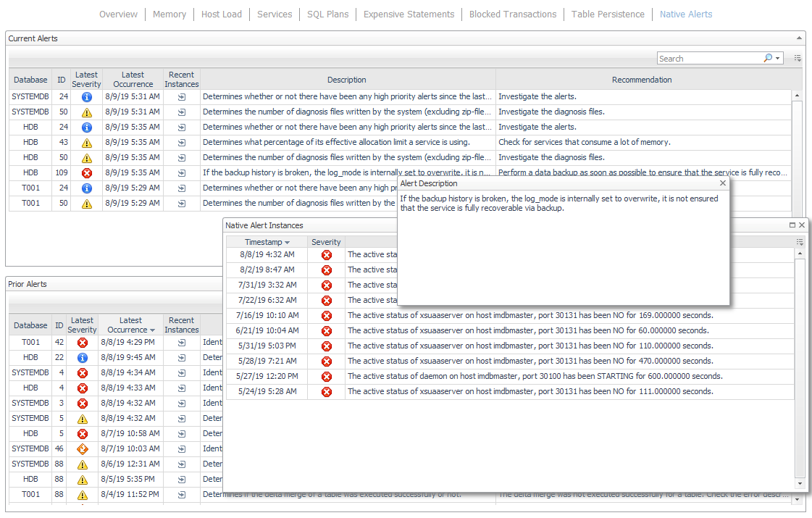Click the HDB 109 backup recommendation link
The height and width of the screenshot is (518, 812).
(x=642, y=173)
